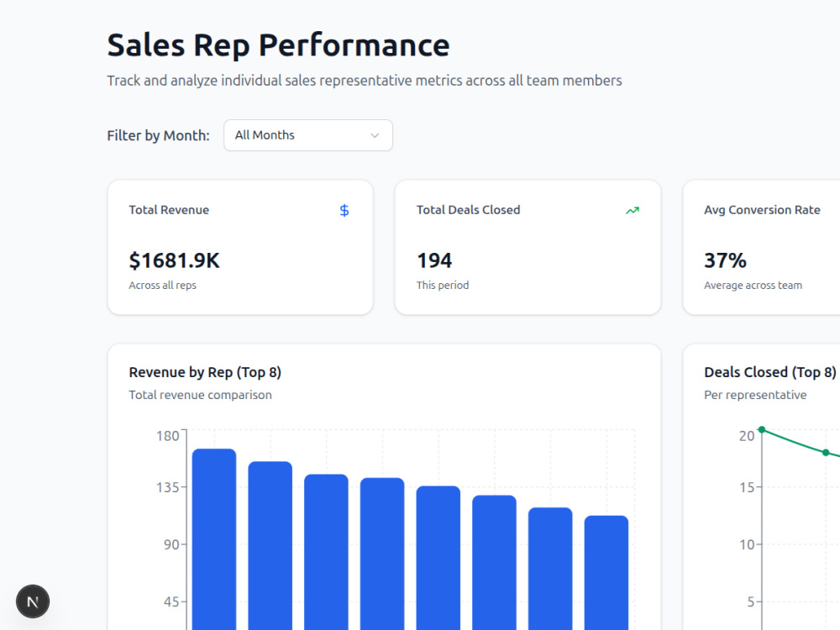Click the fifth bar in revenue chart

point(438,558)
